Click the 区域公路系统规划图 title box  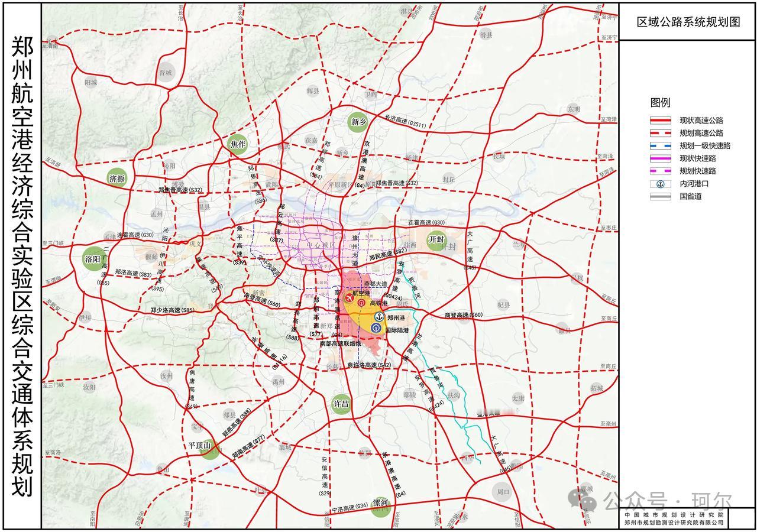tap(688, 22)
